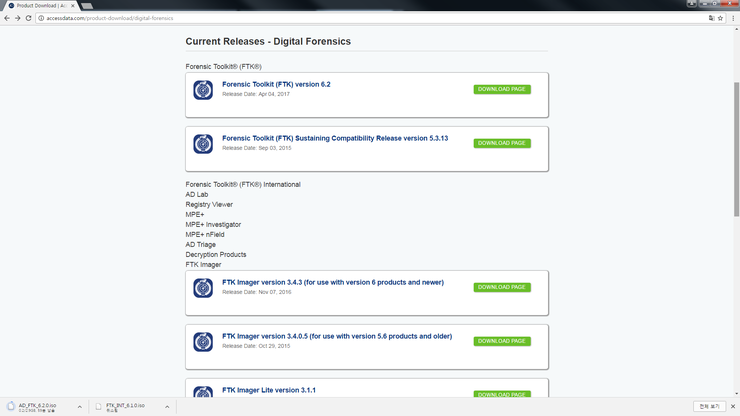Click the browser back arrow
Screen dimensions: 740x416
click(7, 18)
